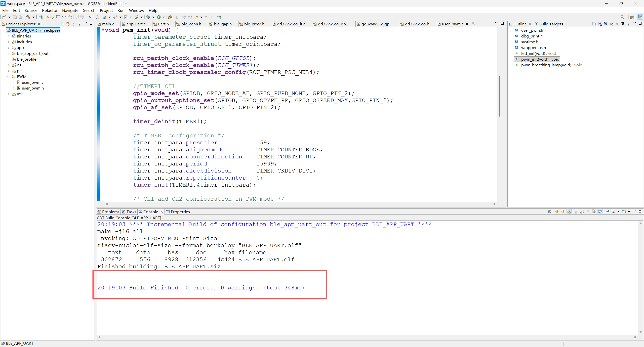644x347 pixels.
Task: Open the build hammer dropdown arrow
Action: [33, 17]
